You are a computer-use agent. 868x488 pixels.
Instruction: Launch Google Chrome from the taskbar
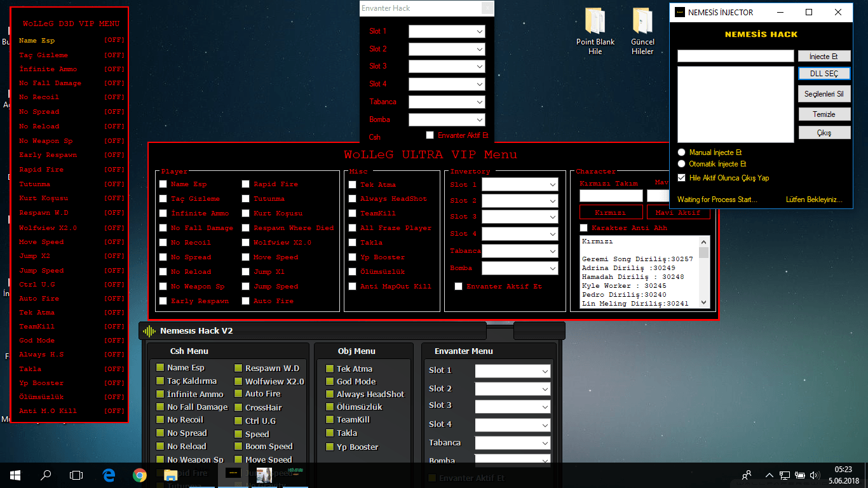pos(140,475)
